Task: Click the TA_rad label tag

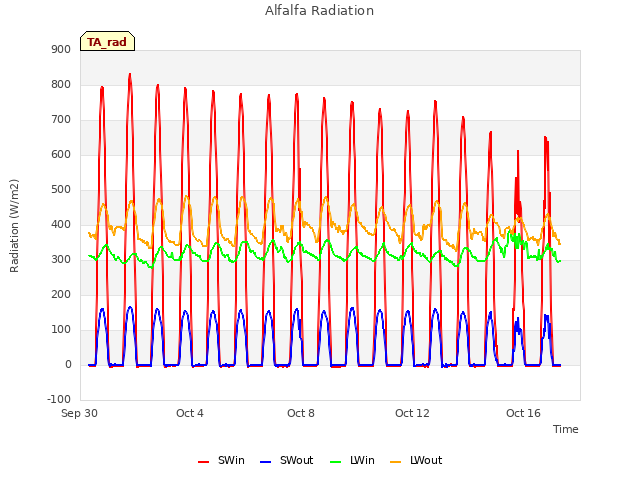Action: pyautogui.click(x=107, y=41)
